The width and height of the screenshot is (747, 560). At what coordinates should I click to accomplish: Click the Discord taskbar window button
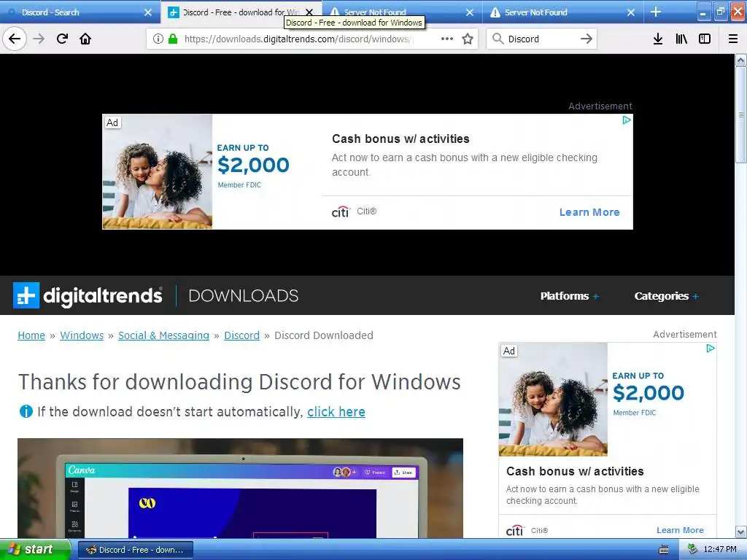[x=135, y=550]
